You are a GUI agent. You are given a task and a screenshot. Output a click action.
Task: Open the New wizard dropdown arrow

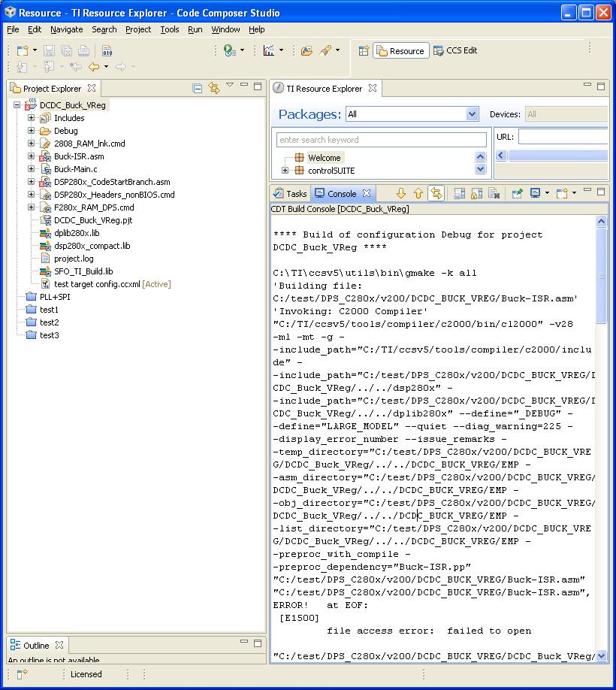coord(35,50)
